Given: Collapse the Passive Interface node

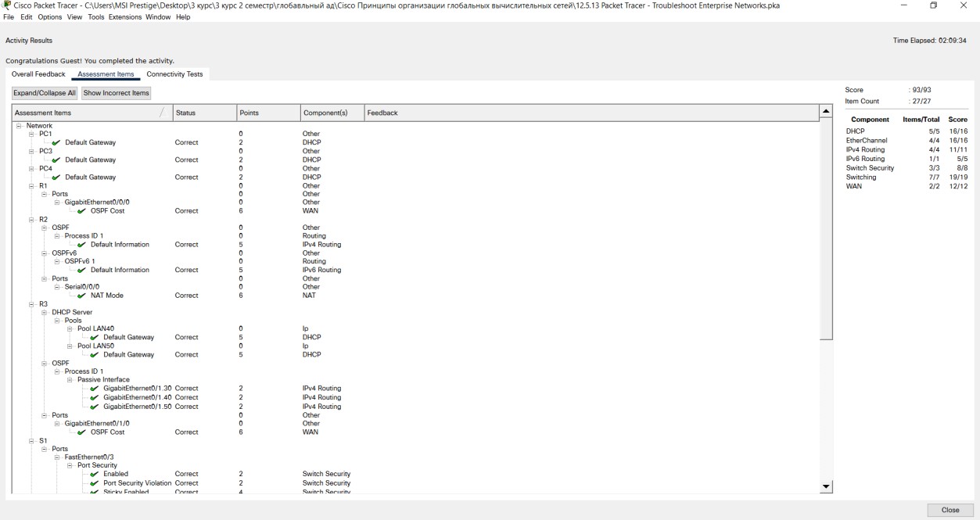Looking at the screenshot, I should (70, 380).
